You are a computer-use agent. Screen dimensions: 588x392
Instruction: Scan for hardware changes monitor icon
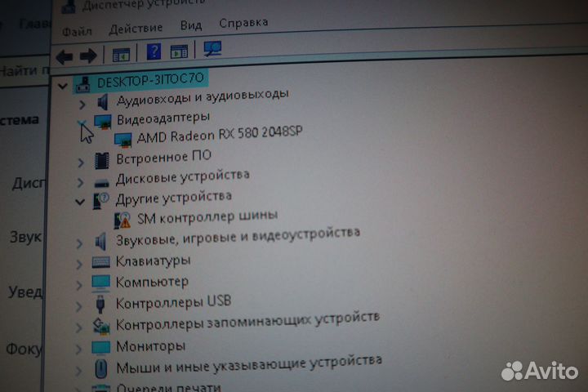[x=212, y=49]
